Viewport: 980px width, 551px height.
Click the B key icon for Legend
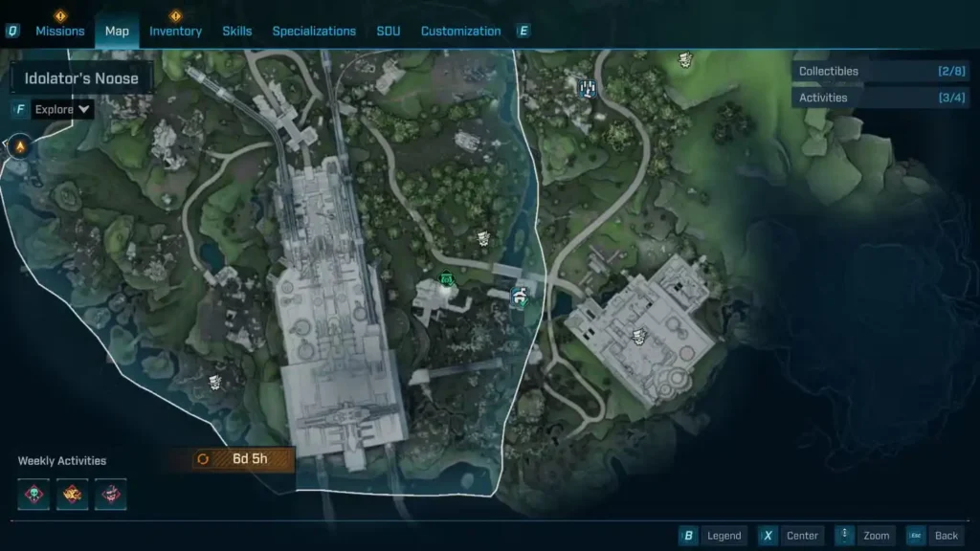pos(688,536)
